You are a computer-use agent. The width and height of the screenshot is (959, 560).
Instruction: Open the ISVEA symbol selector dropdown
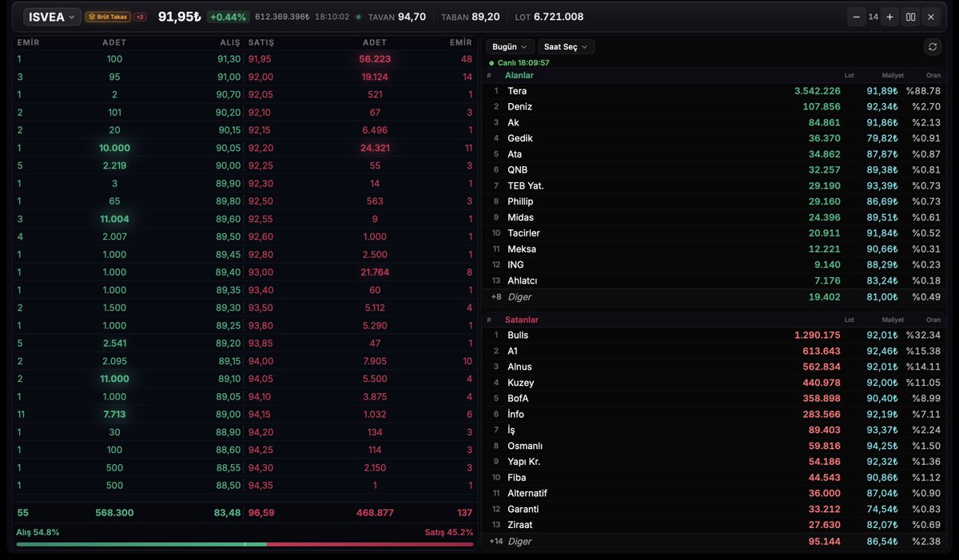click(51, 17)
